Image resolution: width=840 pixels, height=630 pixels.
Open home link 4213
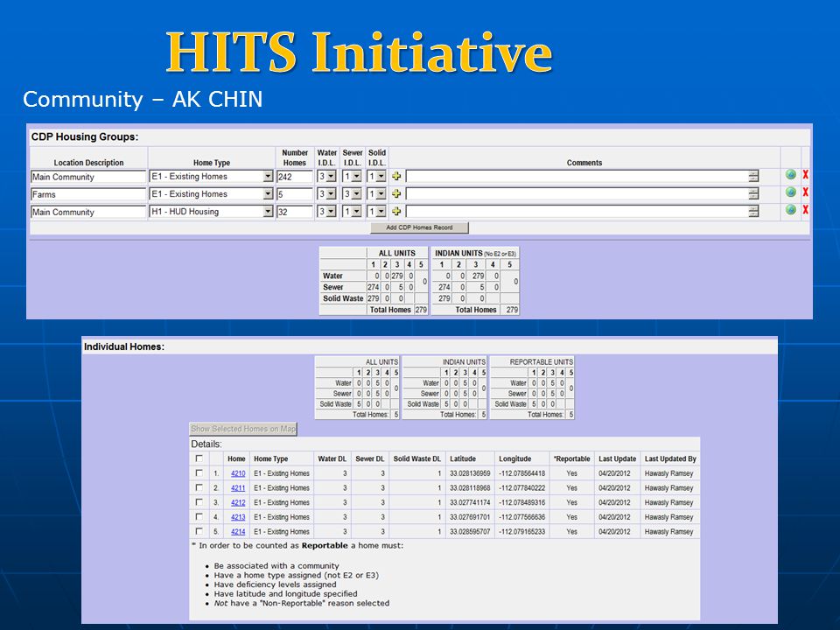click(238, 517)
